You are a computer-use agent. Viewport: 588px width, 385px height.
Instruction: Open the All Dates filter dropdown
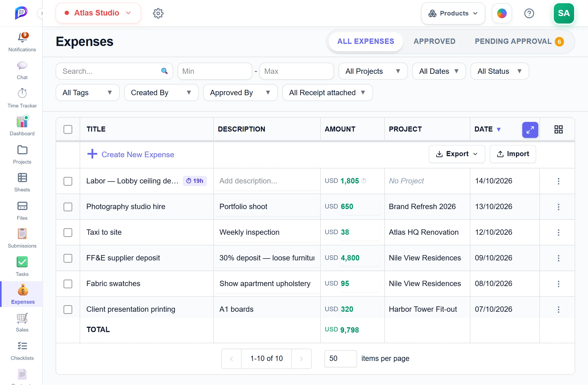(x=439, y=71)
